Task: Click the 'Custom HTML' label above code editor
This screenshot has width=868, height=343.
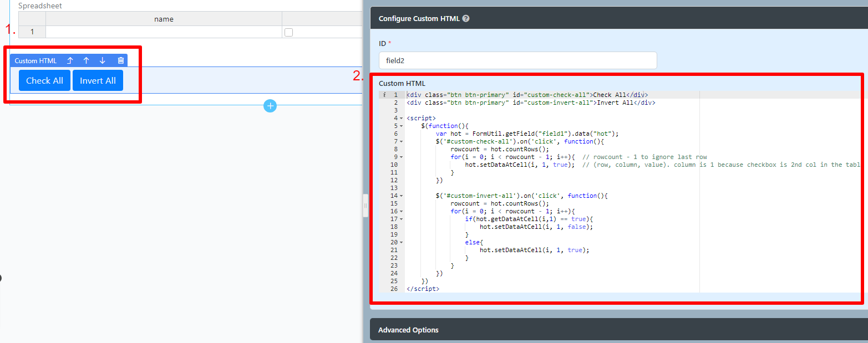Action: pyautogui.click(x=402, y=83)
